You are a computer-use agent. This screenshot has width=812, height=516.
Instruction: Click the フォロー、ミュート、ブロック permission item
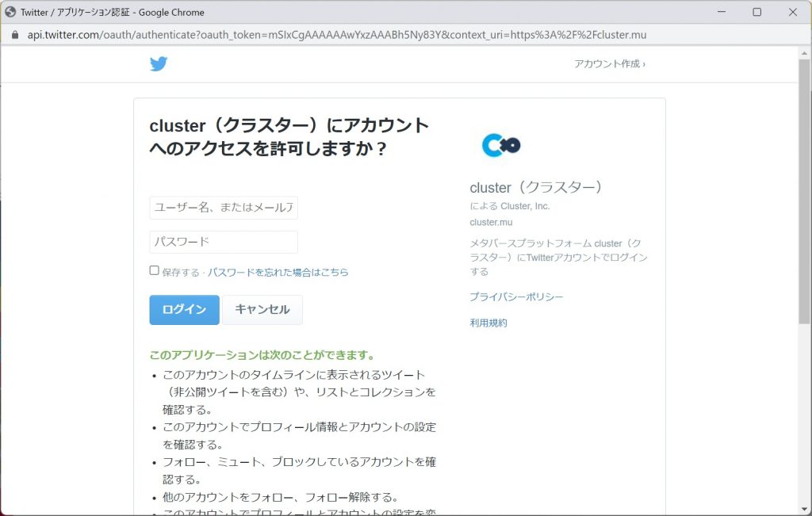299,471
